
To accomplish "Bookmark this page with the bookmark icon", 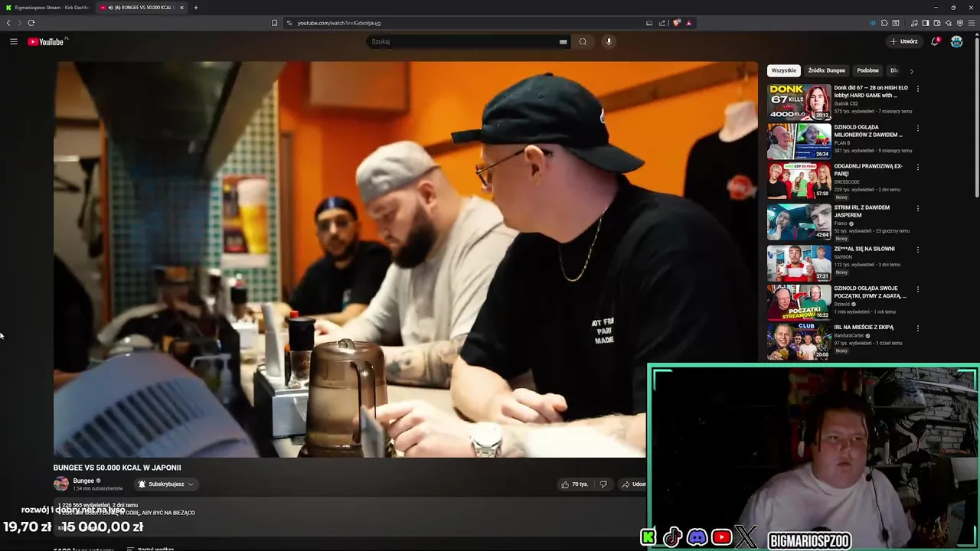I will 274,23.
